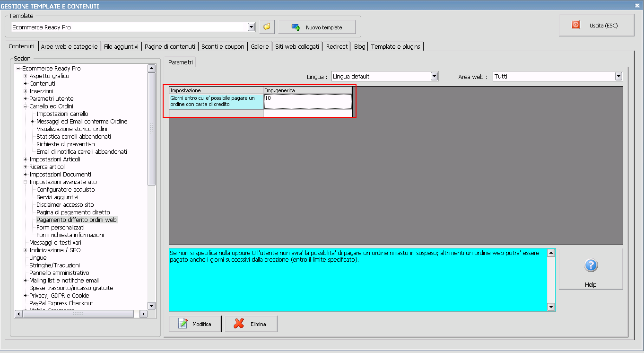The width and height of the screenshot is (644, 353).
Task: Open the template folder icon button
Action: [x=267, y=27]
